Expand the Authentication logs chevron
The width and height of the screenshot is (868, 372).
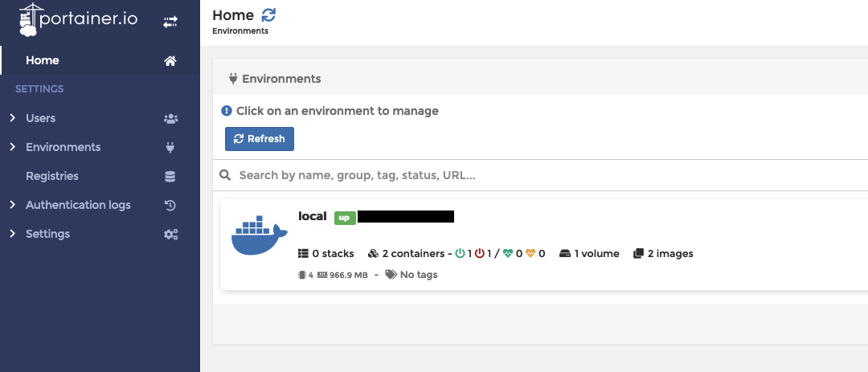(13, 205)
